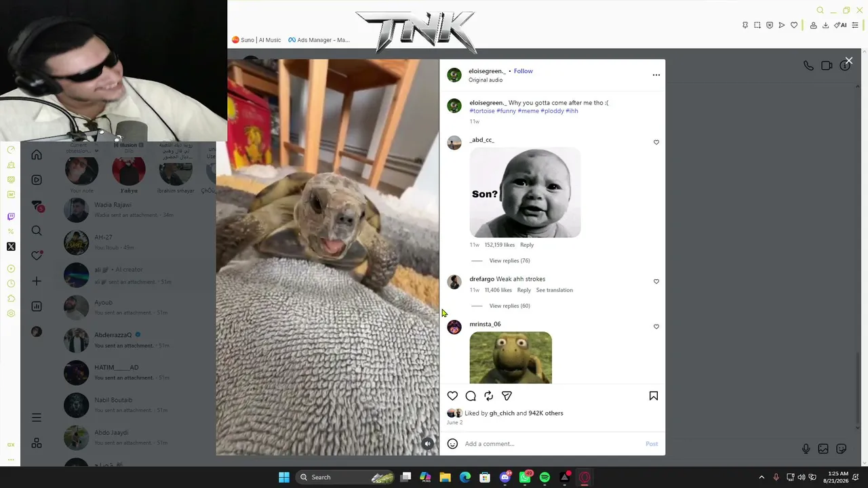The width and height of the screenshot is (868, 488).
Task: Attach a photo in the chat box
Action: pyautogui.click(x=823, y=449)
